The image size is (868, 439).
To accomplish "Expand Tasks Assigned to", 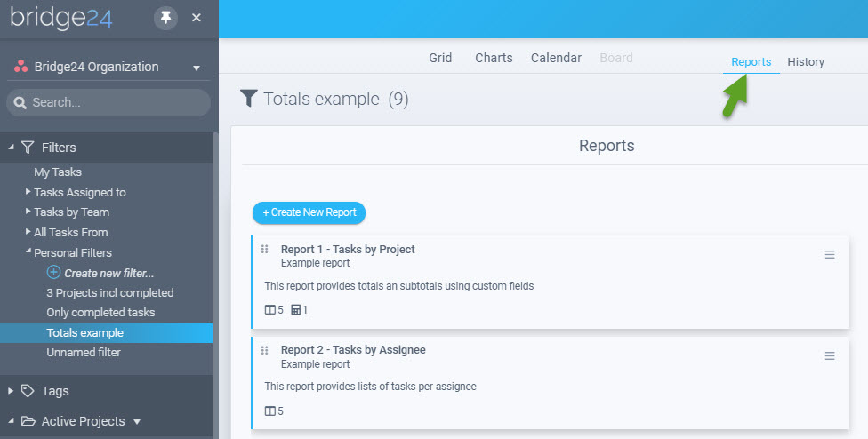I will pyautogui.click(x=28, y=192).
